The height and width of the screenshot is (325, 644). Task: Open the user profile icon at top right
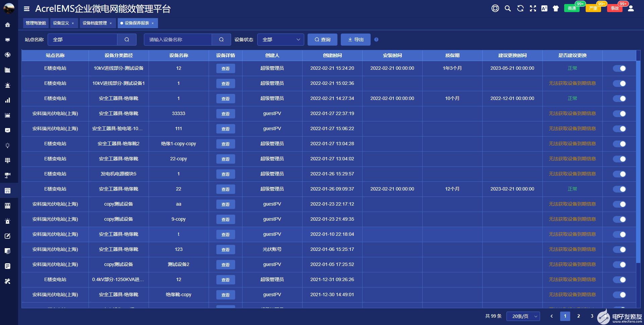(631, 8)
